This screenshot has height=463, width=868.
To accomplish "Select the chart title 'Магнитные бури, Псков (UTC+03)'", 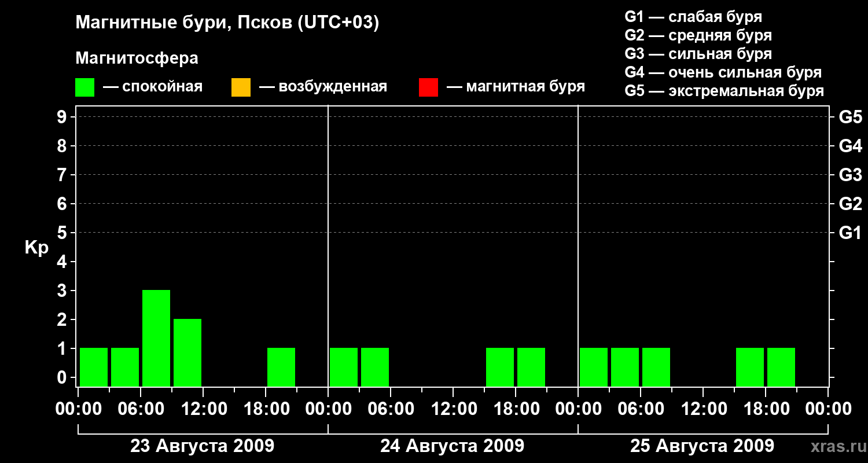I will coord(227,24).
